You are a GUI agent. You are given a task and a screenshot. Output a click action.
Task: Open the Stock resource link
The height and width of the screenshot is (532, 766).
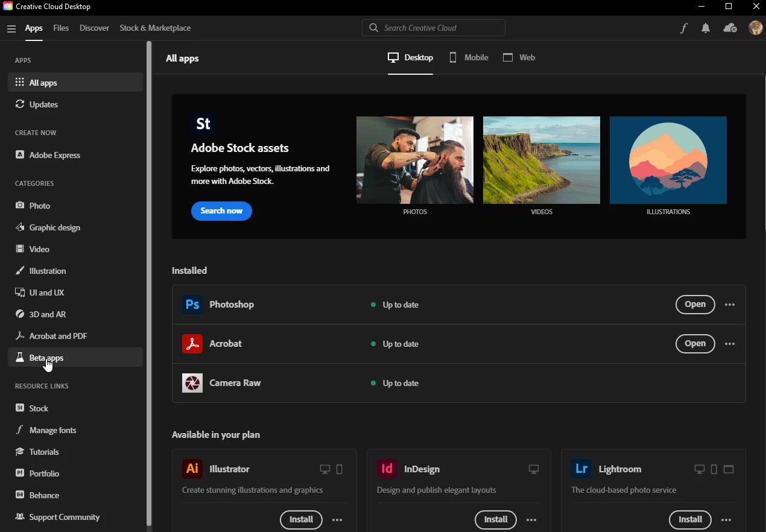tap(75, 408)
